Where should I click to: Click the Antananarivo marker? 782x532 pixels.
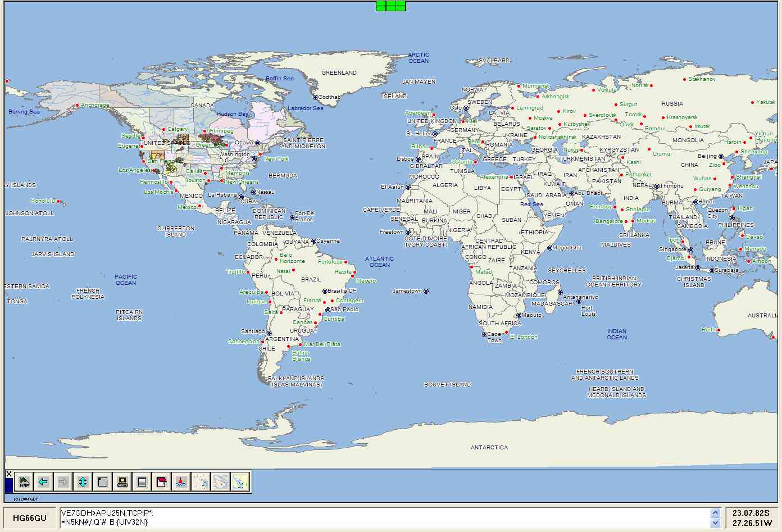pos(560,292)
